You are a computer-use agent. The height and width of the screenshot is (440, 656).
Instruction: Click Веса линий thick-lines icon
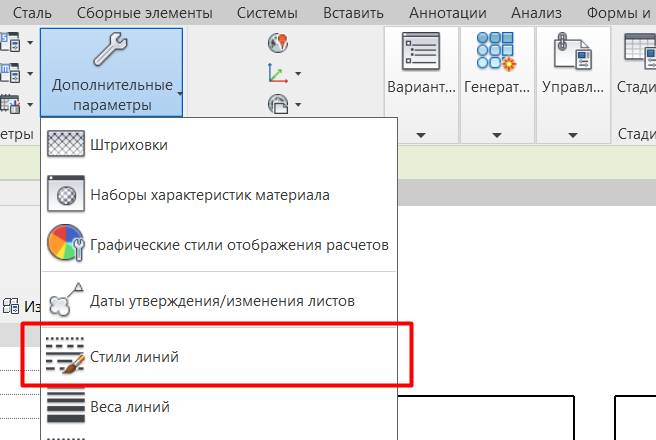pyautogui.click(x=66, y=405)
